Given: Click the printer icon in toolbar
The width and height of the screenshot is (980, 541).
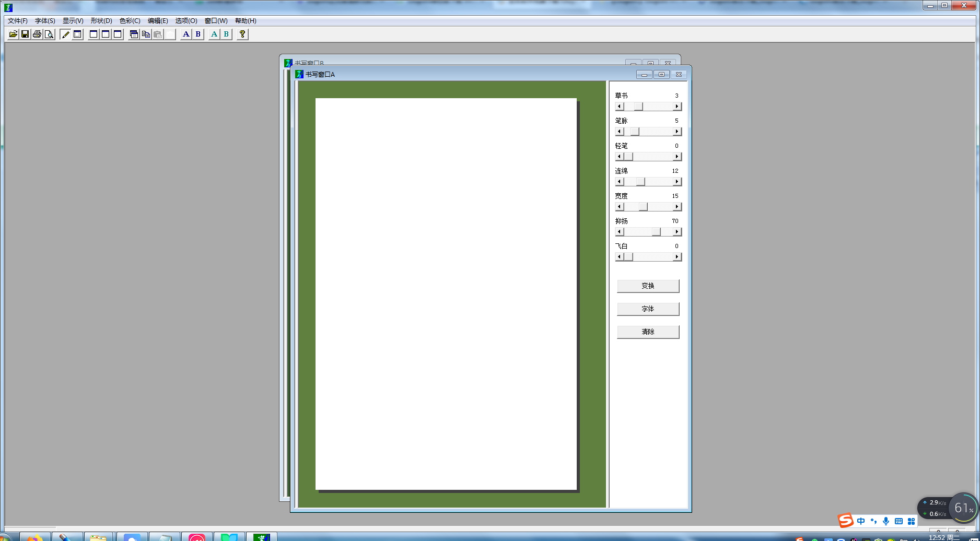Looking at the screenshot, I should click(x=37, y=34).
